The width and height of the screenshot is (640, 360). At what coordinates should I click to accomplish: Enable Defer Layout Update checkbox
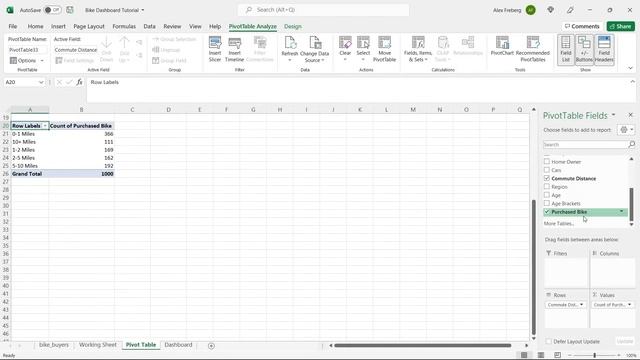tap(549, 341)
